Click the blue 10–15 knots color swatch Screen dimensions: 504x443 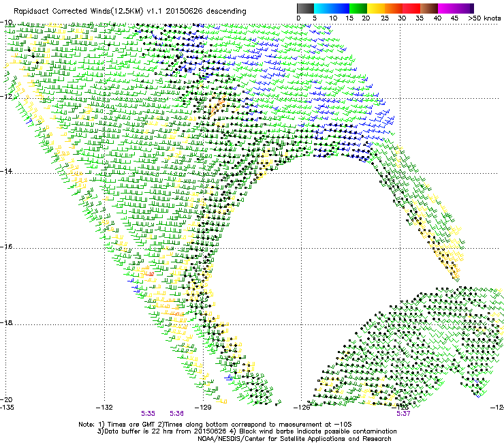(x=341, y=8)
